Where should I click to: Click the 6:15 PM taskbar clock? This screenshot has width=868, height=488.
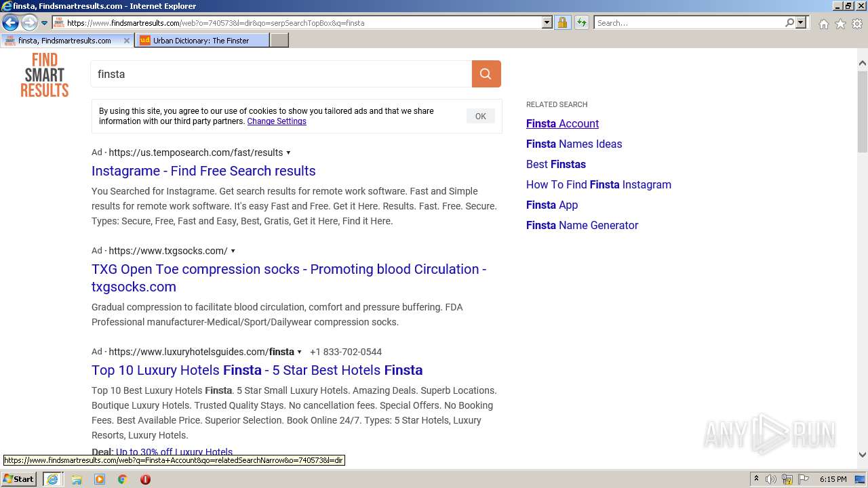click(x=833, y=479)
